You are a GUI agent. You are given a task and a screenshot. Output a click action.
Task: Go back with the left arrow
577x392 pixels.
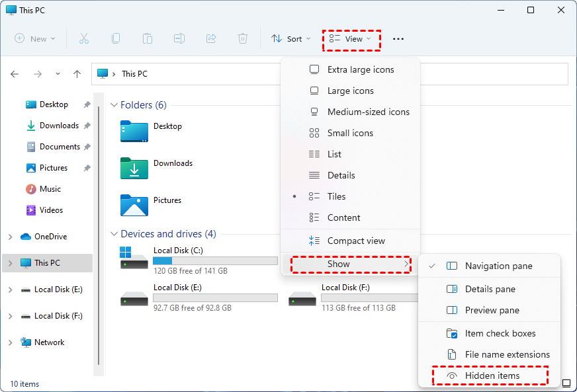click(15, 74)
